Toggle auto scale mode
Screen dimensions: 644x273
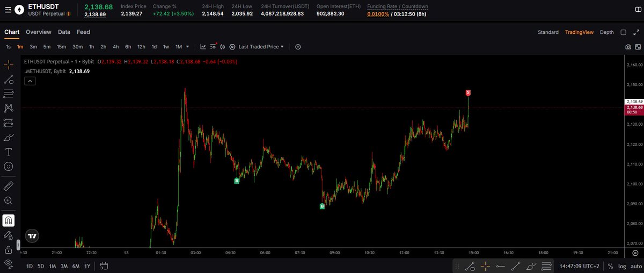point(635,266)
